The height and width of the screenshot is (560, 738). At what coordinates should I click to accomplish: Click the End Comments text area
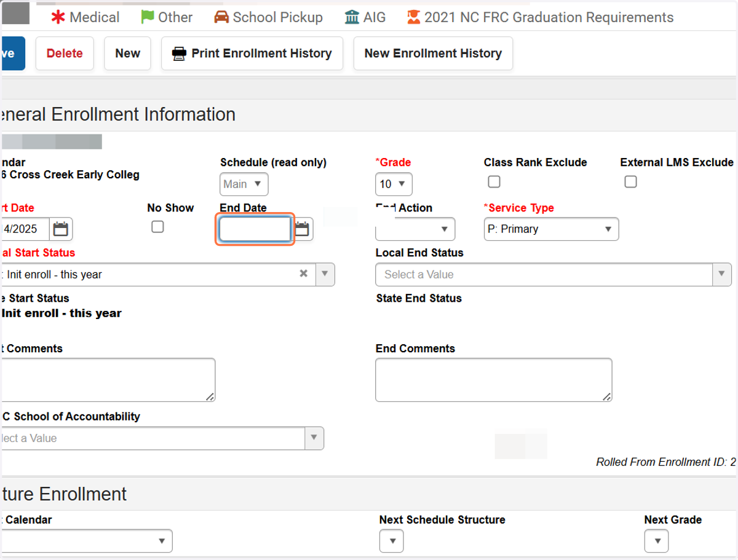[494, 380]
